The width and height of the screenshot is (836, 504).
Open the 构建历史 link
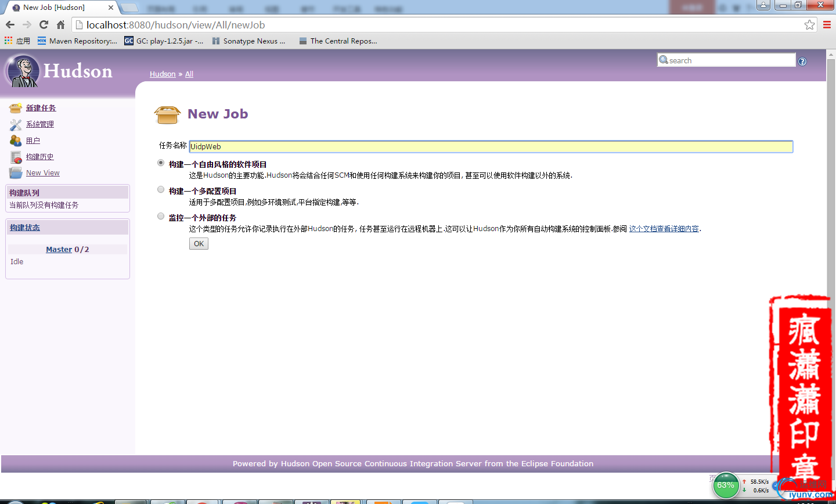40,157
